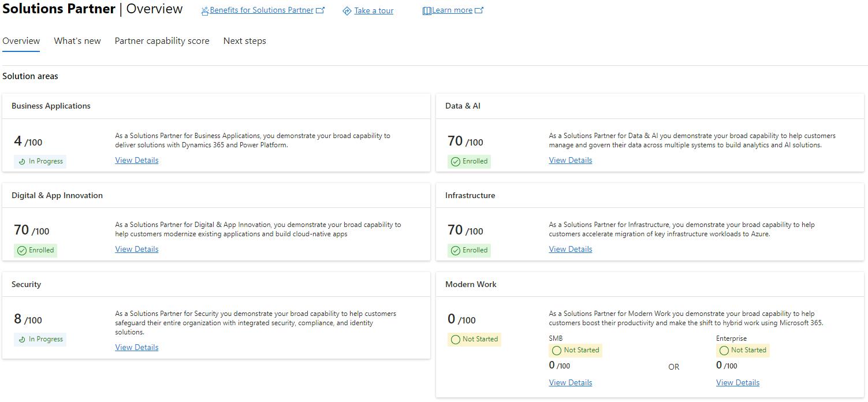
Task: View Details for Infrastructure
Action: point(571,250)
